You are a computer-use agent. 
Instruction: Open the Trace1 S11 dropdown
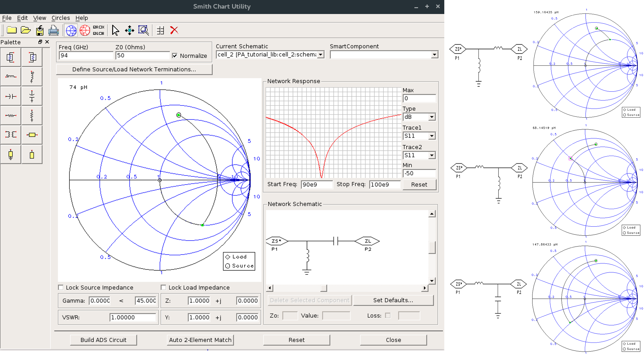coord(432,136)
